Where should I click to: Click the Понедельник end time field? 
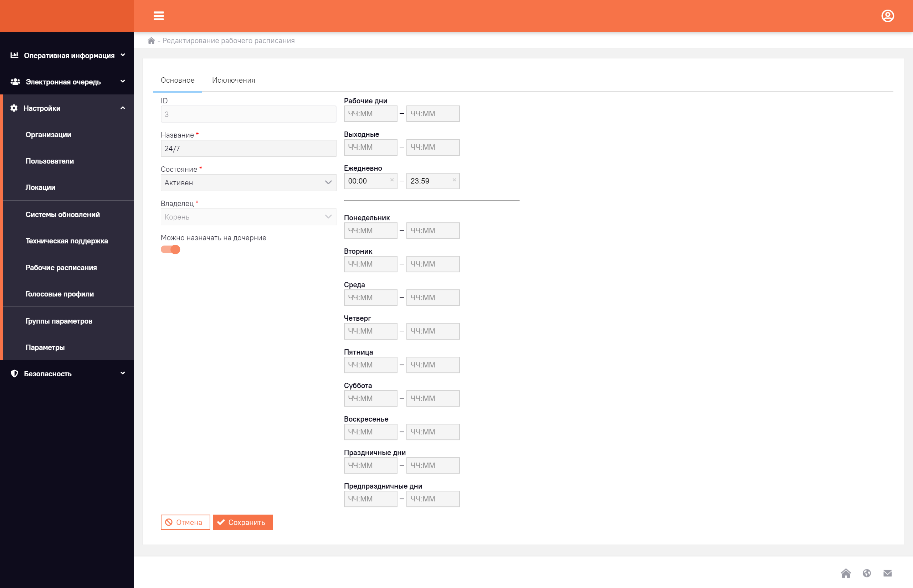click(x=433, y=231)
